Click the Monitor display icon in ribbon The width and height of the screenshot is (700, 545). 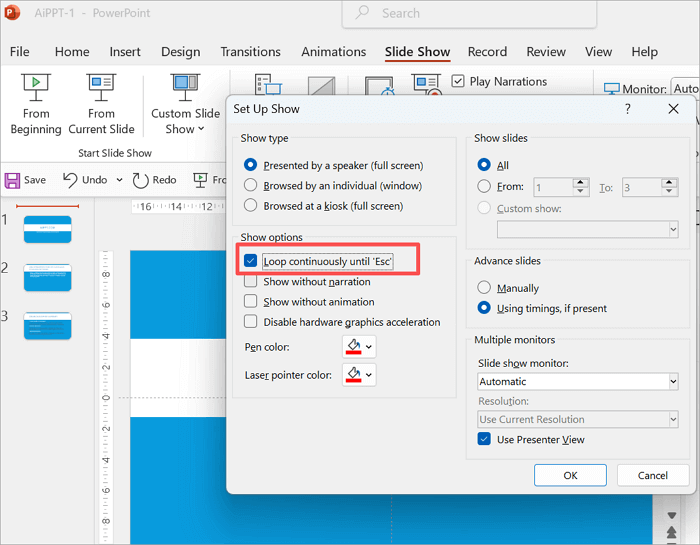(611, 88)
